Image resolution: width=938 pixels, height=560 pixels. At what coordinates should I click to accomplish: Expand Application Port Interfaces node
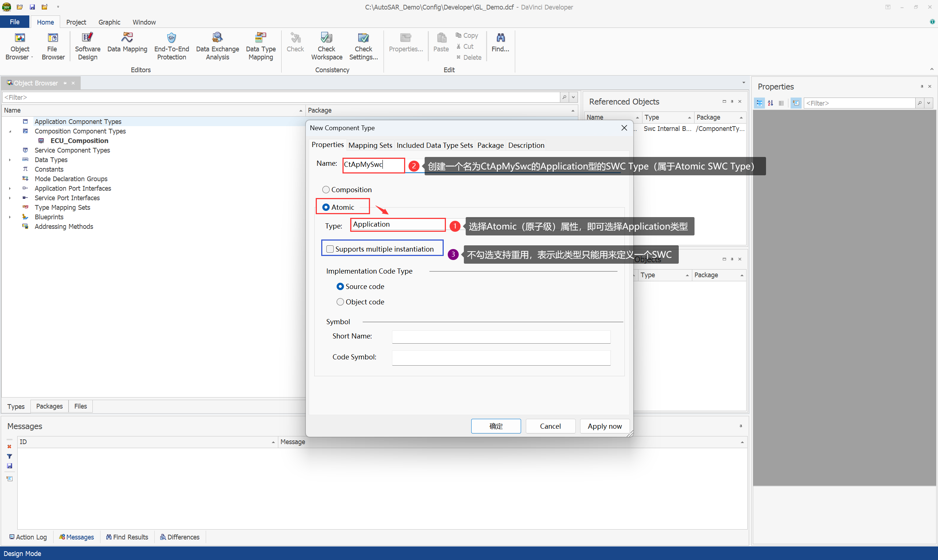(10, 188)
